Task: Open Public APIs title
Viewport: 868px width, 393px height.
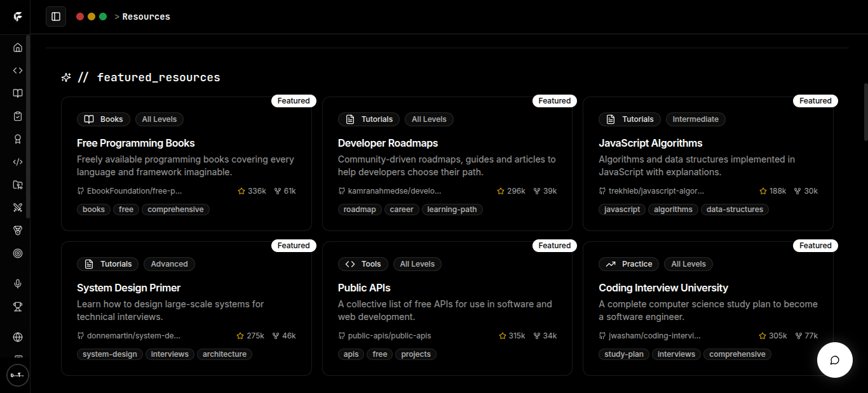Action: click(364, 288)
